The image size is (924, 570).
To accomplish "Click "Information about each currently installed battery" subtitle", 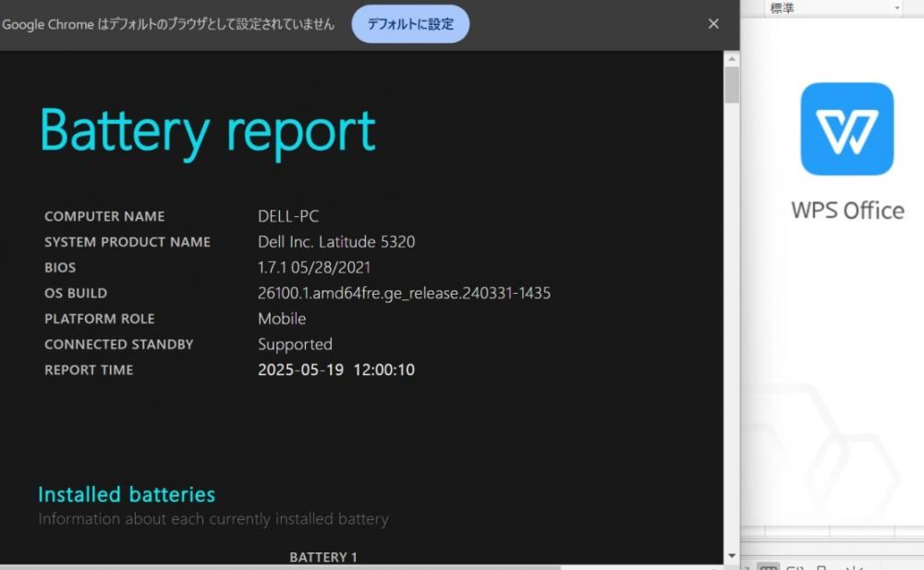I will click(x=213, y=518).
